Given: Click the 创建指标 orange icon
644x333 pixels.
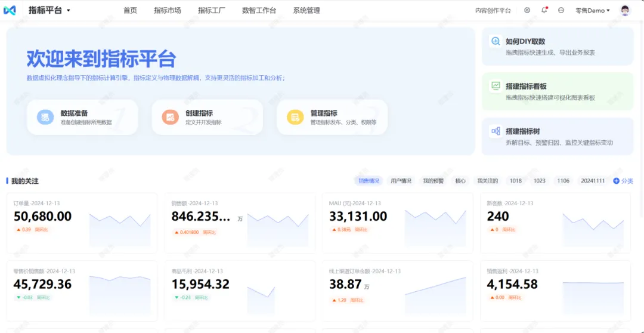Looking at the screenshot, I should [x=170, y=117].
